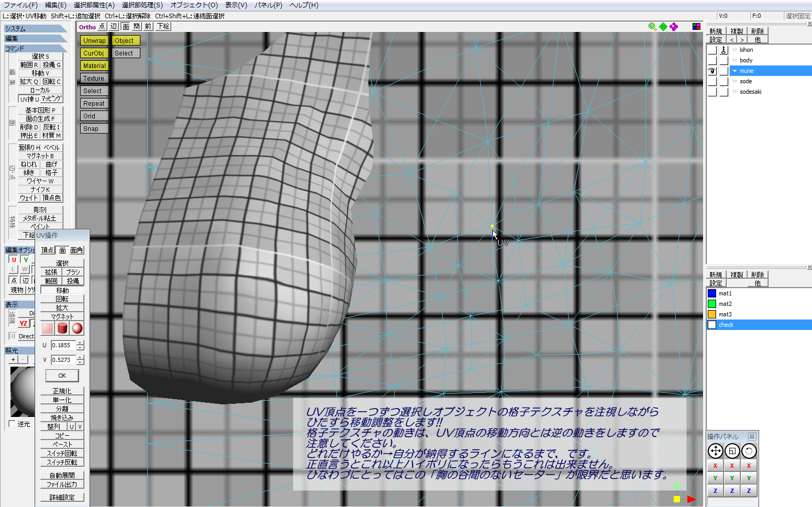The image size is (812, 507).
Task: Click the mat2 green color swatch
Action: 712,304
